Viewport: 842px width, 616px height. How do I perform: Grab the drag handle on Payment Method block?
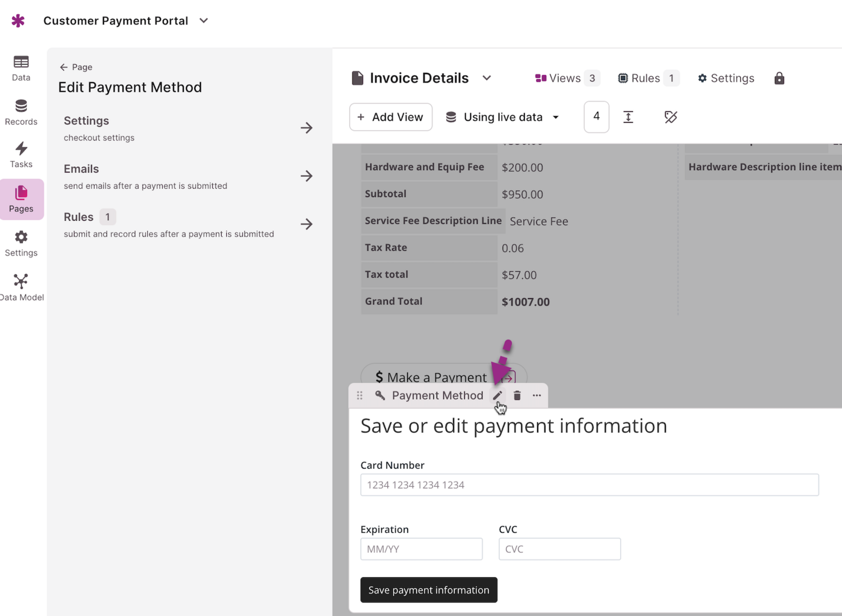pyautogui.click(x=360, y=395)
